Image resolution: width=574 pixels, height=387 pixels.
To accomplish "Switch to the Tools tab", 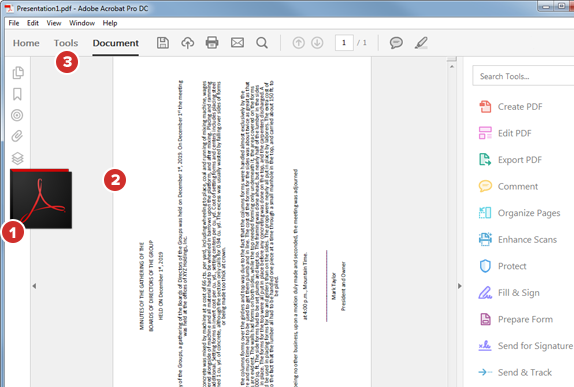I will click(x=66, y=43).
